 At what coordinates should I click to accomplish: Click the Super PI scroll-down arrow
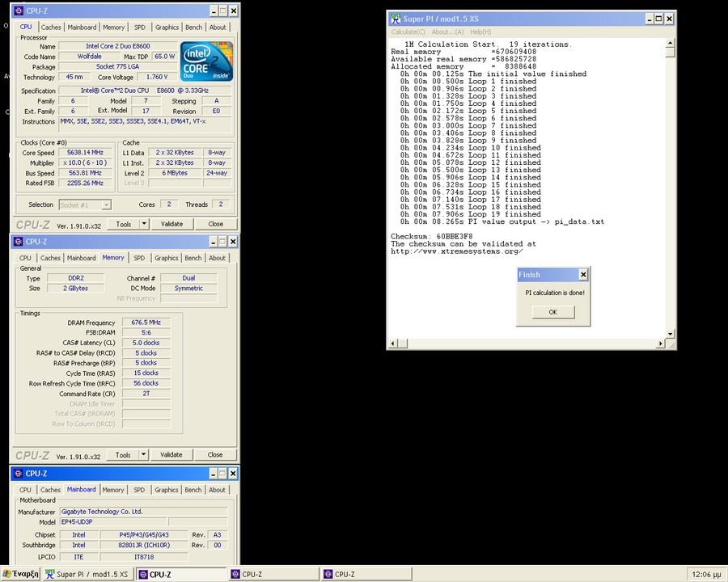[x=670, y=334]
